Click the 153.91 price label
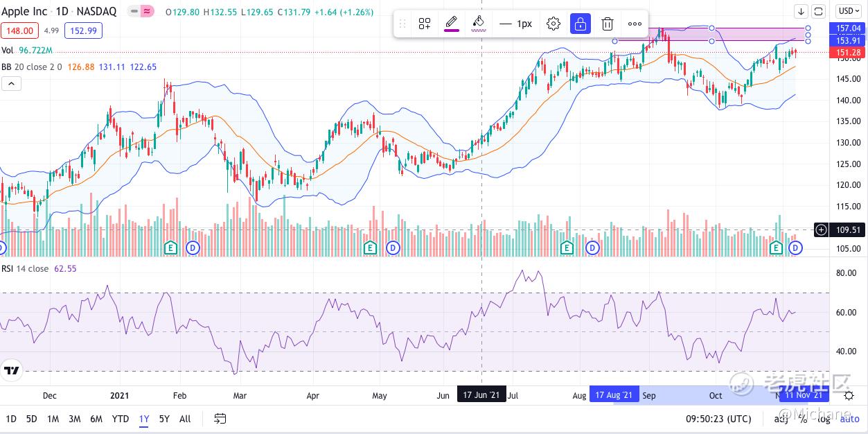 pos(848,41)
